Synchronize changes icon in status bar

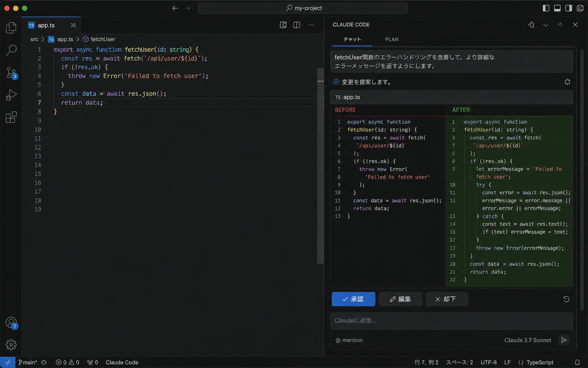point(44,362)
